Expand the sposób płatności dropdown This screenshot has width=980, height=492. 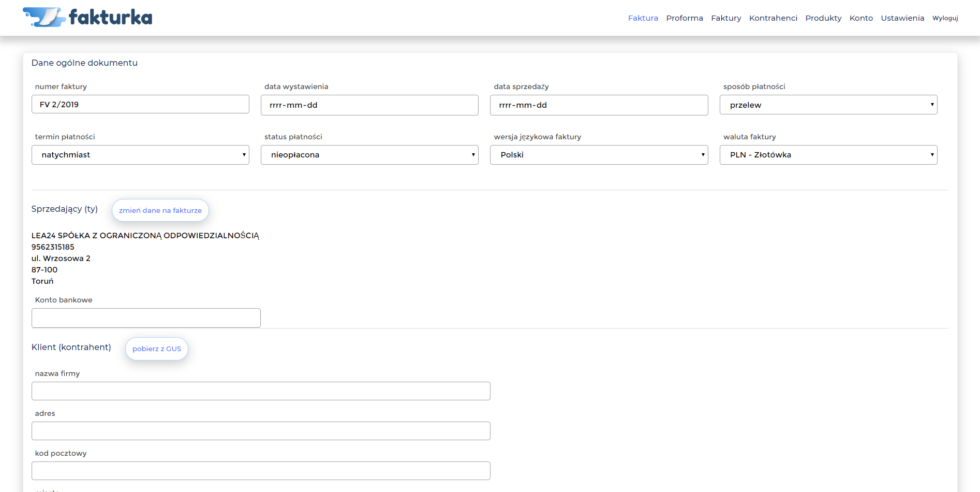click(x=828, y=105)
